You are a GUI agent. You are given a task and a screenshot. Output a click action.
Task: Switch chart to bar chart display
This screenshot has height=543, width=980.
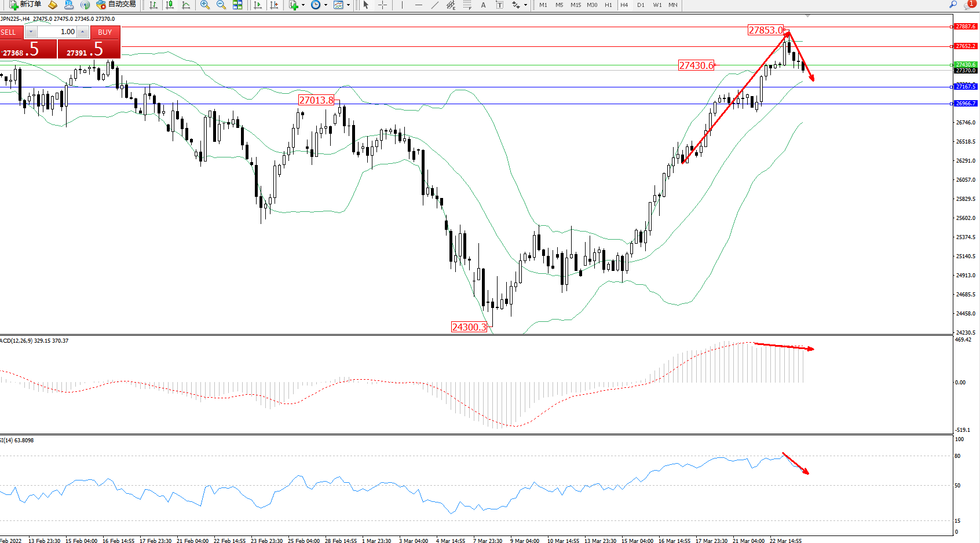(153, 5)
